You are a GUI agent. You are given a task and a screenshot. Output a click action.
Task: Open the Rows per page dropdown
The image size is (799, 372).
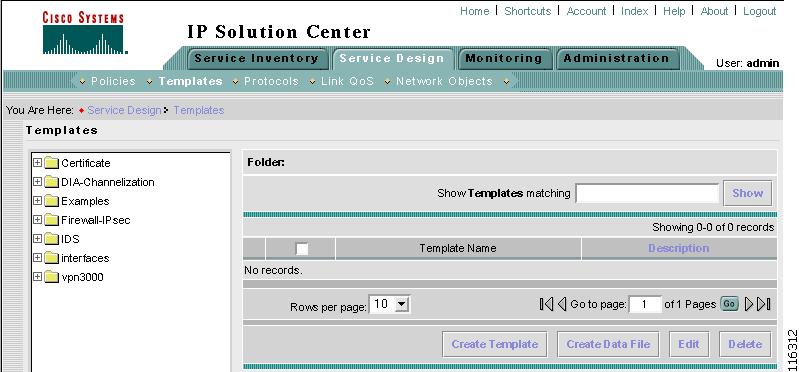389,305
